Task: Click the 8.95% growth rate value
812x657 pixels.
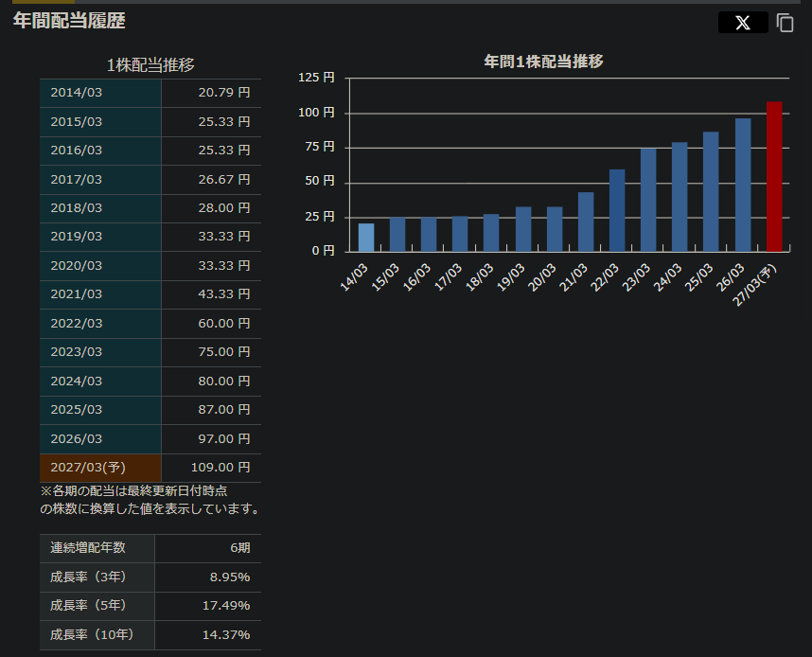Action: [x=230, y=577]
